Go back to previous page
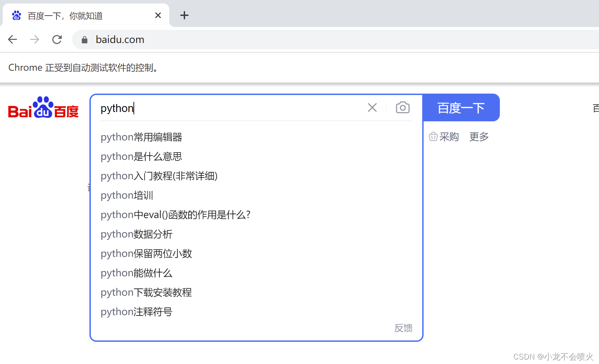This screenshot has width=599, height=364. pyautogui.click(x=12, y=40)
